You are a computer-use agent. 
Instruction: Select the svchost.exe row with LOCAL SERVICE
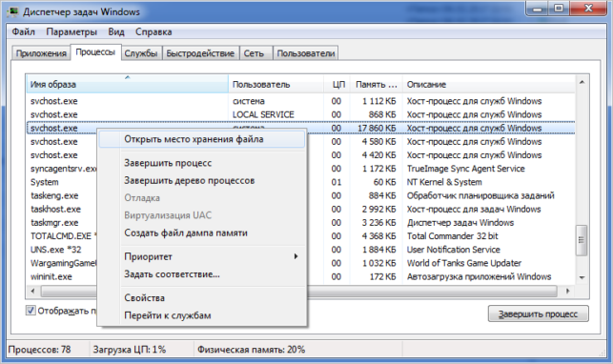(x=300, y=115)
